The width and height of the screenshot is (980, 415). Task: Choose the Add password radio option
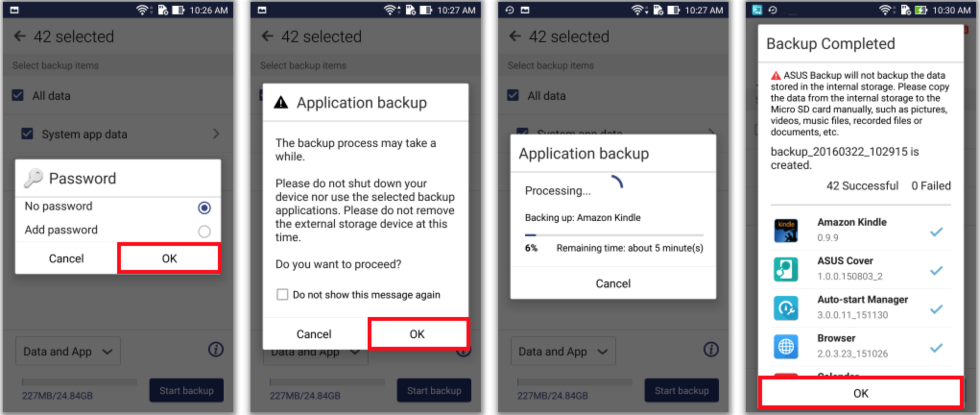[204, 232]
